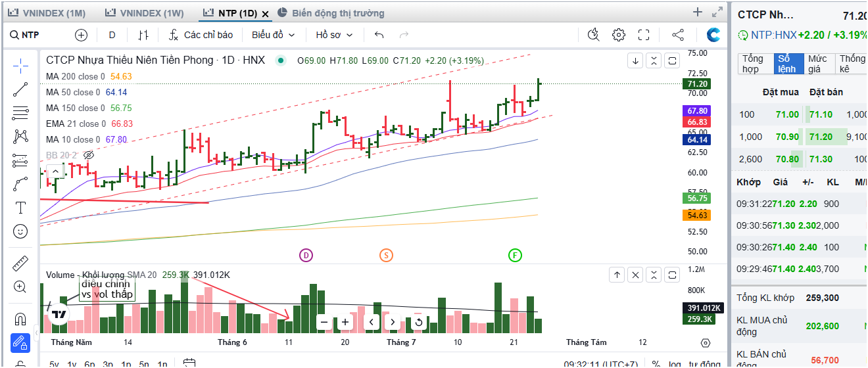
Task: Open the chart settings gear
Action: tap(619, 35)
